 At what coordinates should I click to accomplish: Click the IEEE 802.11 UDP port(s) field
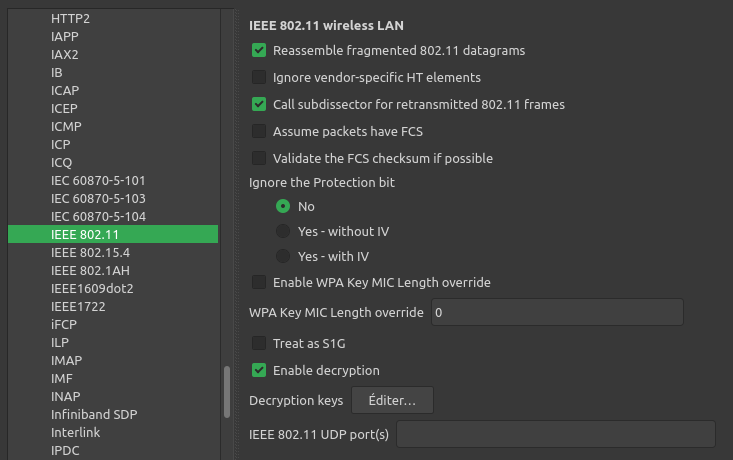tap(556, 434)
